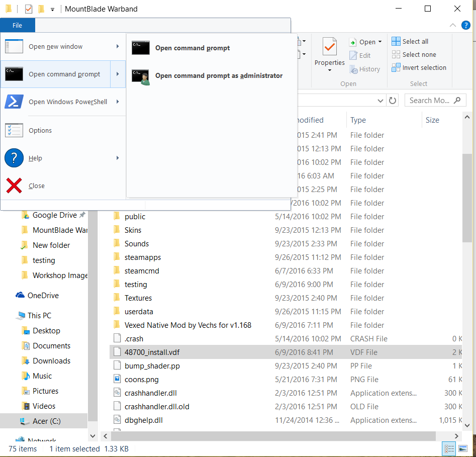The height and width of the screenshot is (457, 476).
Task: Click the administrator command prompt icon
Action: point(141,77)
